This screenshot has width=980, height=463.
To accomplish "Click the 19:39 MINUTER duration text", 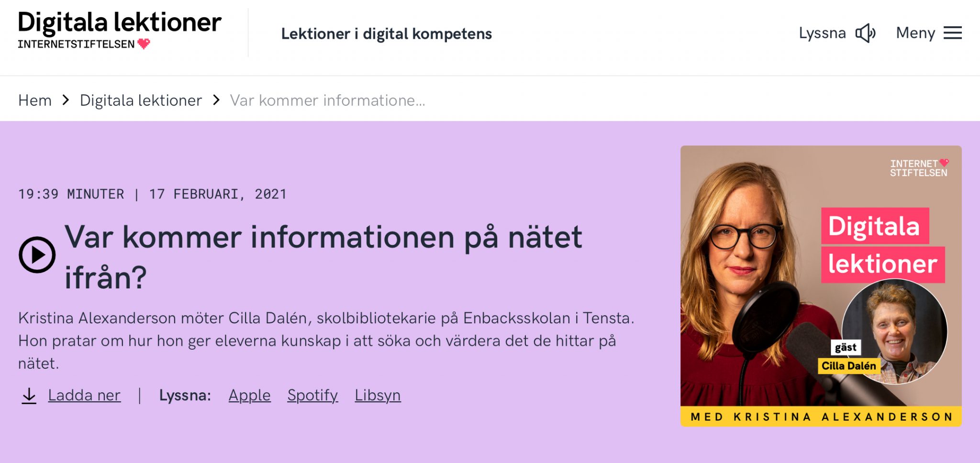I will 71,194.
